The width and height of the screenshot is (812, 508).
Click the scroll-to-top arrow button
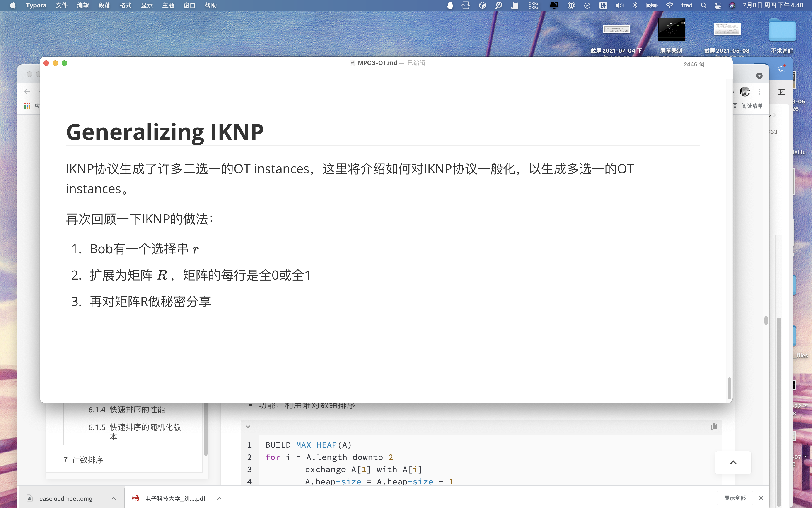pos(733,463)
